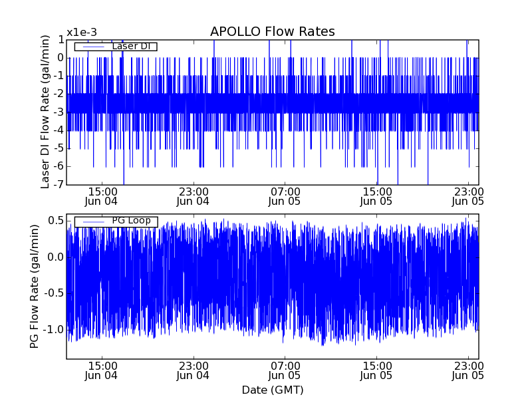532x399 pixels.
Task: Click the 07:00 Jun 05 tick on PG Loop plot
Action: [x=285, y=370]
